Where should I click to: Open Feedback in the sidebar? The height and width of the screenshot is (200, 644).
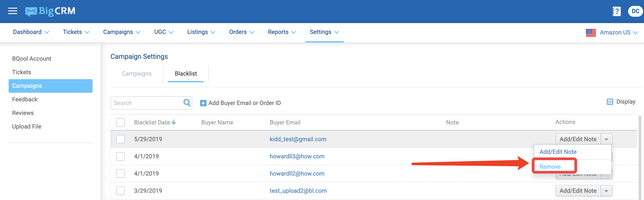[25, 100]
